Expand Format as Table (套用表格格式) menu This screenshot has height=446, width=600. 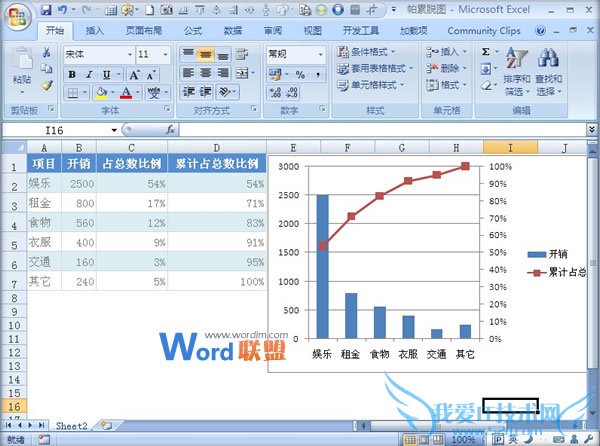pos(375,68)
